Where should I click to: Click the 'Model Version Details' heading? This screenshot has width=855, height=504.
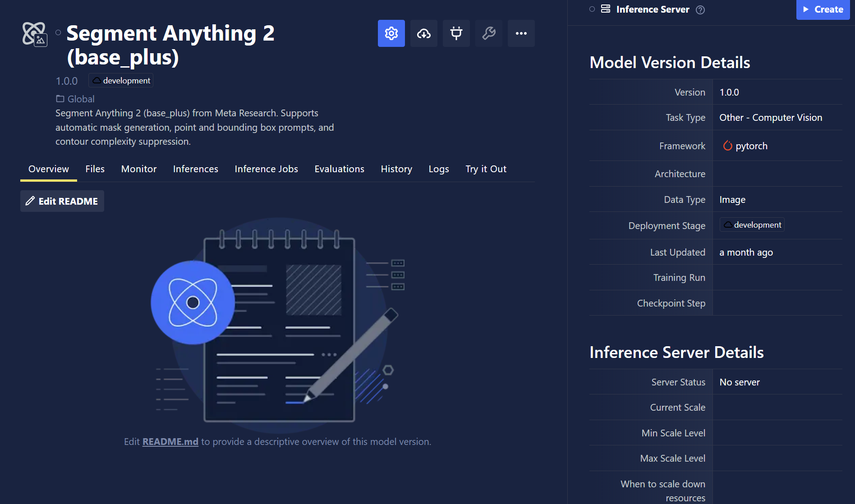pyautogui.click(x=670, y=63)
